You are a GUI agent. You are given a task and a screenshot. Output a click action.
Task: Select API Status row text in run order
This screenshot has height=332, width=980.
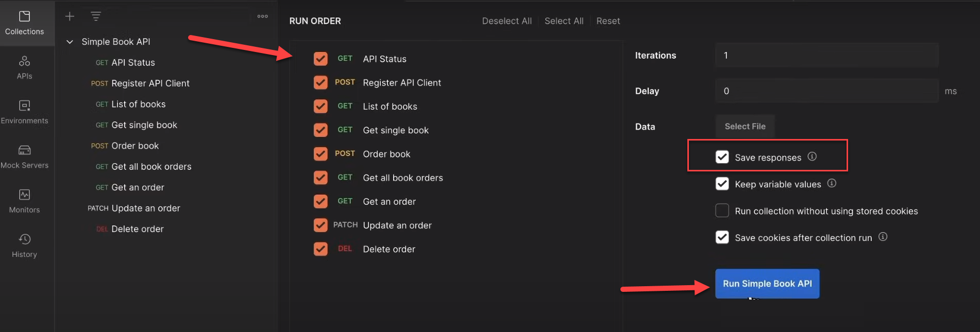[x=384, y=59]
